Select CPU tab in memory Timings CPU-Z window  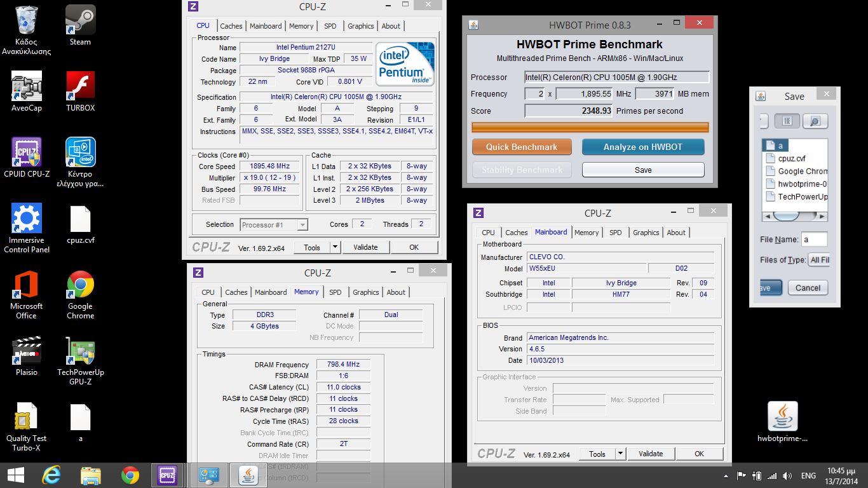pos(208,292)
